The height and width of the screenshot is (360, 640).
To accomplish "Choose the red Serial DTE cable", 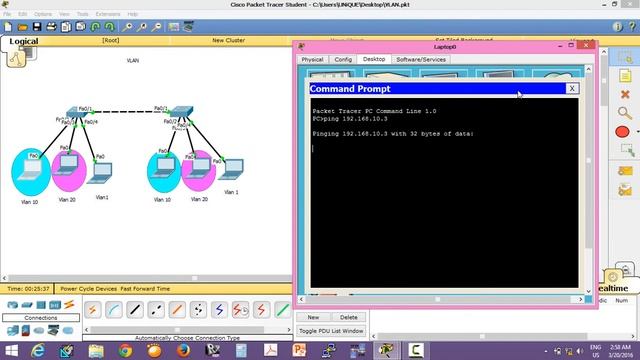I will tap(262, 310).
